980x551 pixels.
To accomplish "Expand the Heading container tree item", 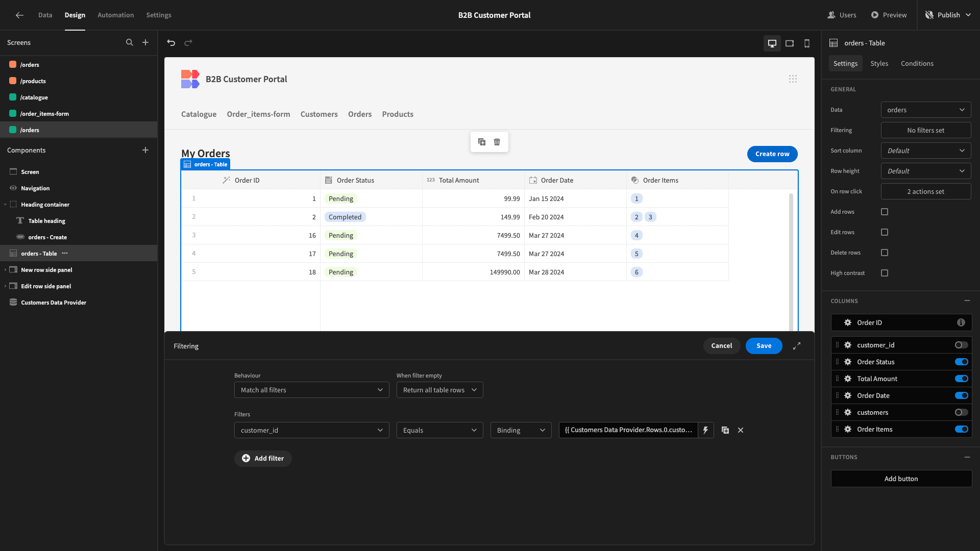I will (x=5, y=205).
